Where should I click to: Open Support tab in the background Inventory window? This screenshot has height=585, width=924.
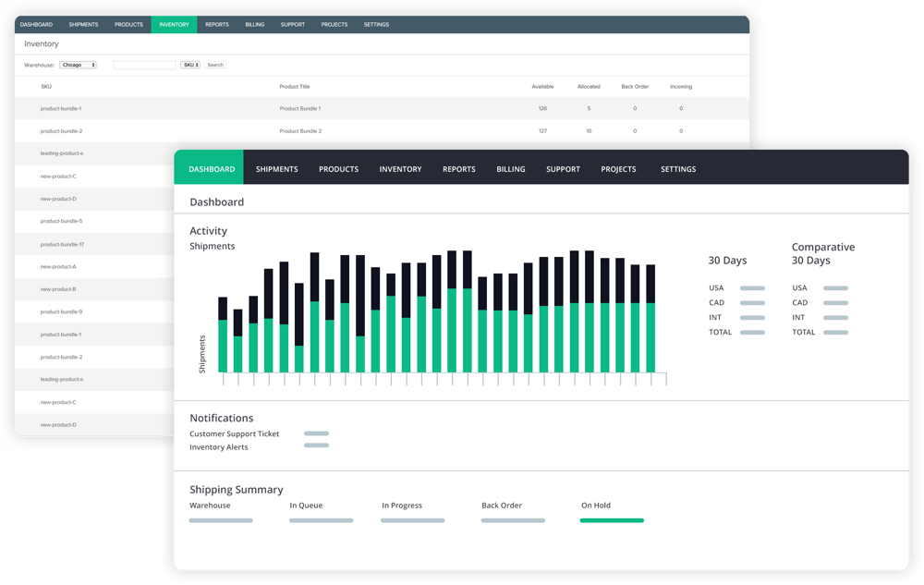click(x=292, y=25)
